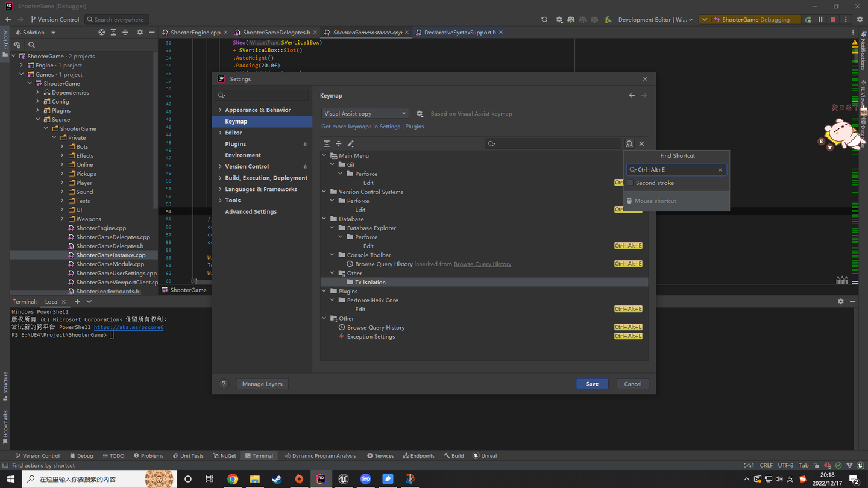Enable the Second stroke checkbox
Image resolution: width=868 pixels, height=488 pixels.
[631, 183]
